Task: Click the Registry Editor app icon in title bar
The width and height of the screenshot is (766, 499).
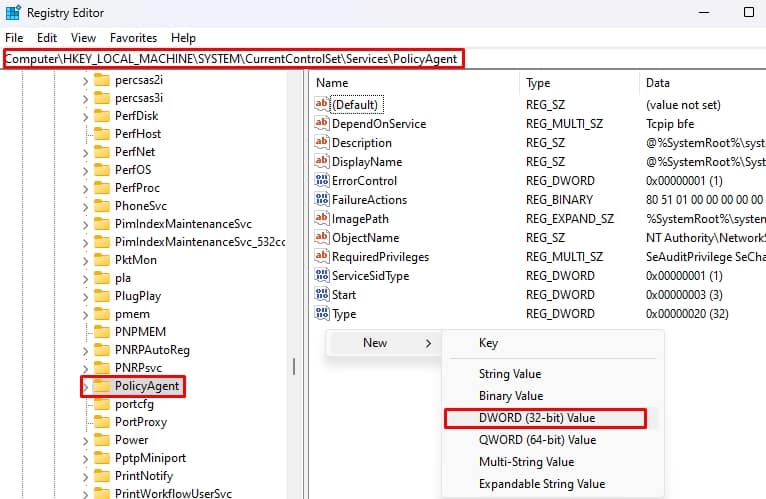Action: [13, 12]
